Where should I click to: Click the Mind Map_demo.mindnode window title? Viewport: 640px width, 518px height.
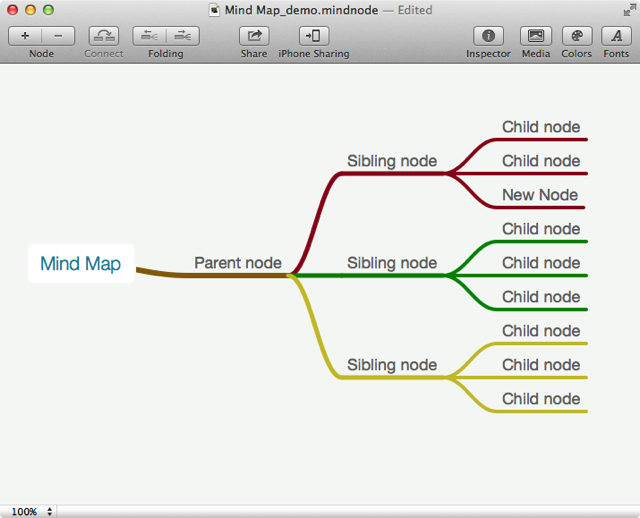(301, 10)
